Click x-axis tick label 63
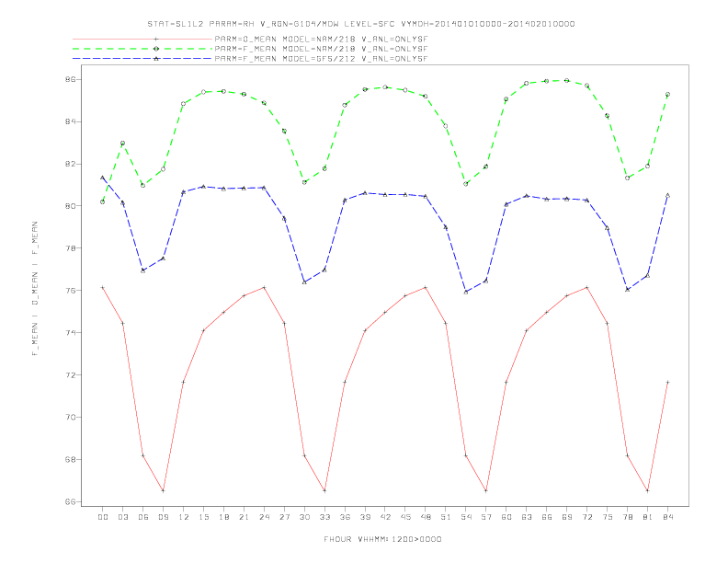Viewport: 728px width, 563px height. (527, 517)
